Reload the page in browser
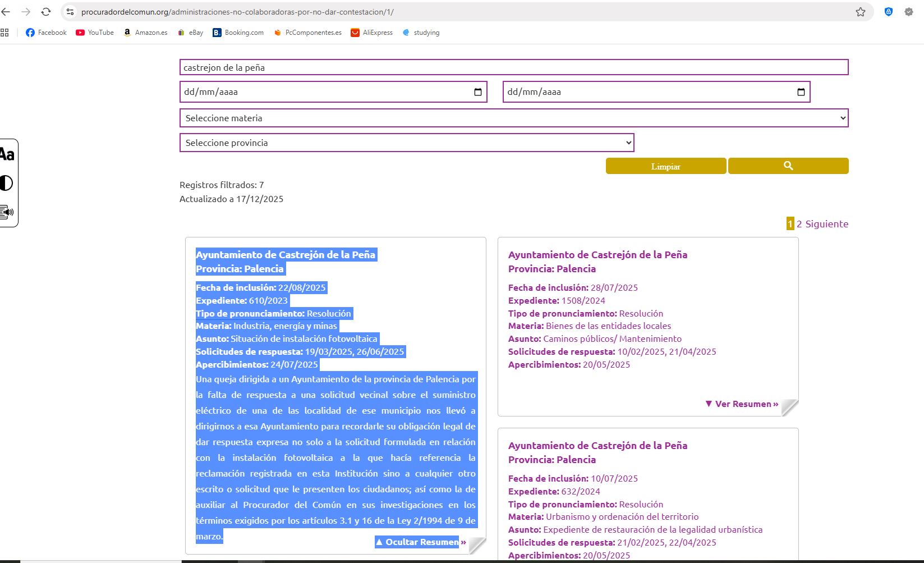Viewport: 924px width, 563px height. pos(46,12)
